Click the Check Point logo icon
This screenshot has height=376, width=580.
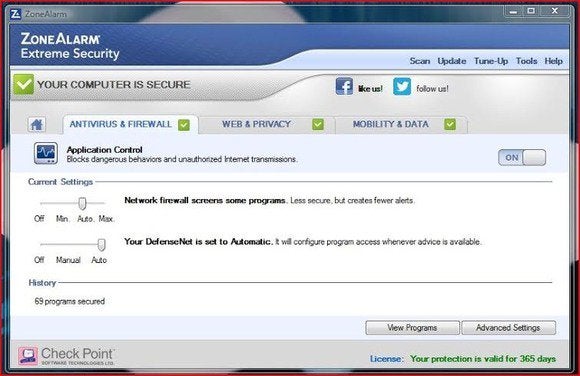click(28, 356)
